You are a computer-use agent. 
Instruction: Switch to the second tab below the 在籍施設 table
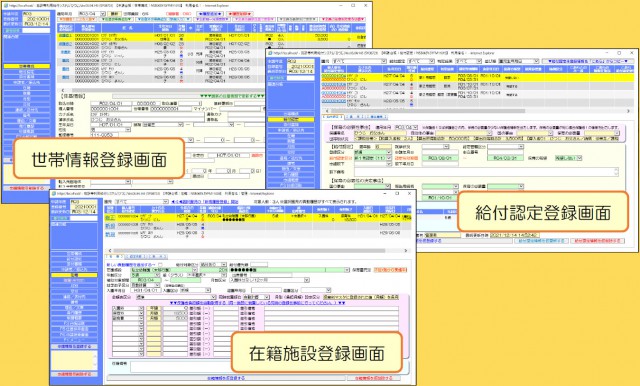133,257
